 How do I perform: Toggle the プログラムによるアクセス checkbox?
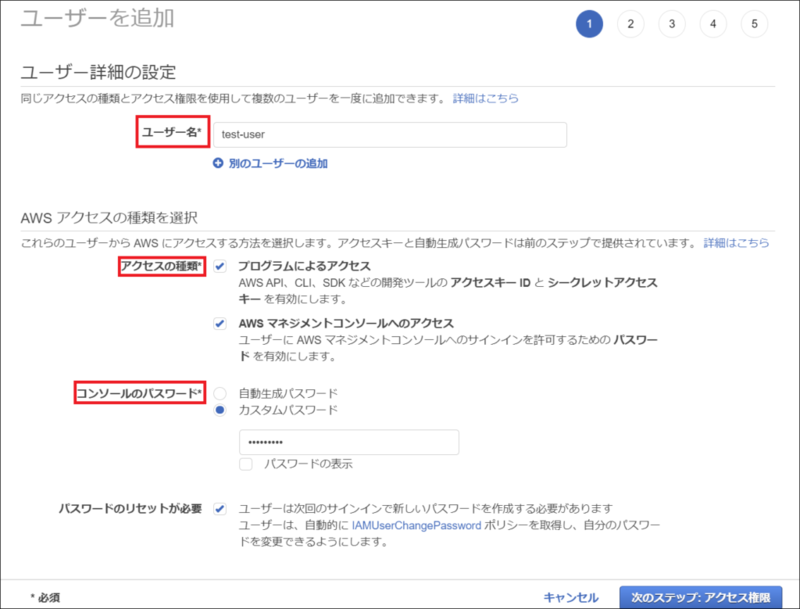tap(220, 266)
